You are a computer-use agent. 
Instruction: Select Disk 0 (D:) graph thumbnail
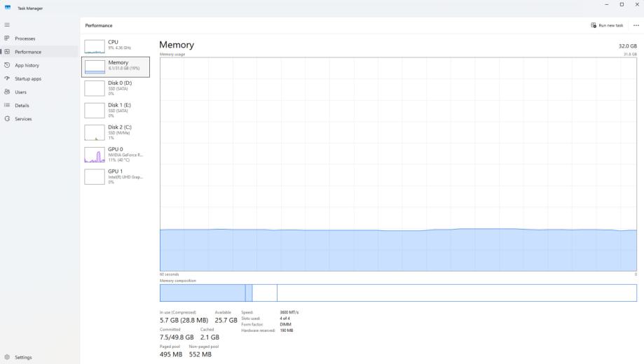[95, 88]
